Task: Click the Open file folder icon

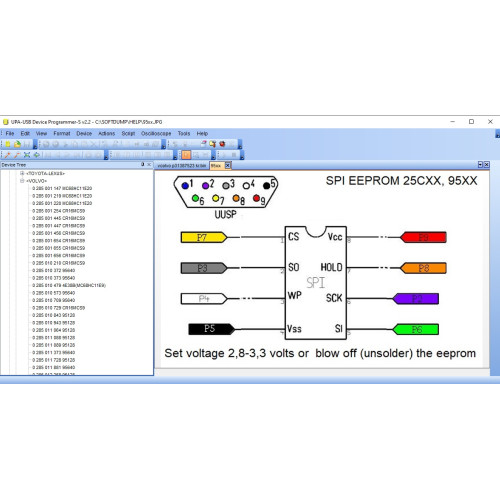Action: [x=17, y=144]
